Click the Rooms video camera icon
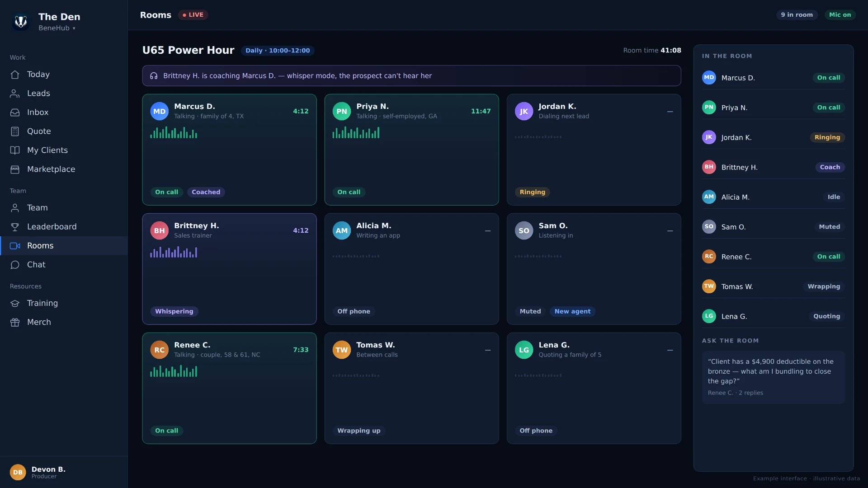 tap(15, 246)
